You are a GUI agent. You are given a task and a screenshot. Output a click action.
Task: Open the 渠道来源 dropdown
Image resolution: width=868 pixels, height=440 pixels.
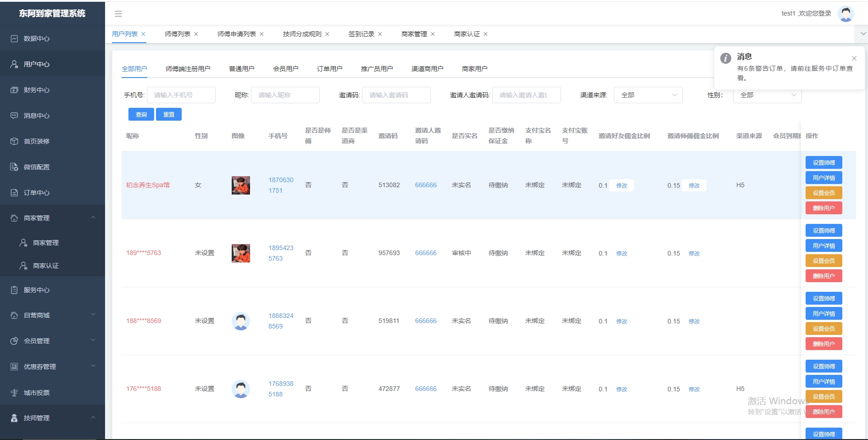[x=648, y=95]
